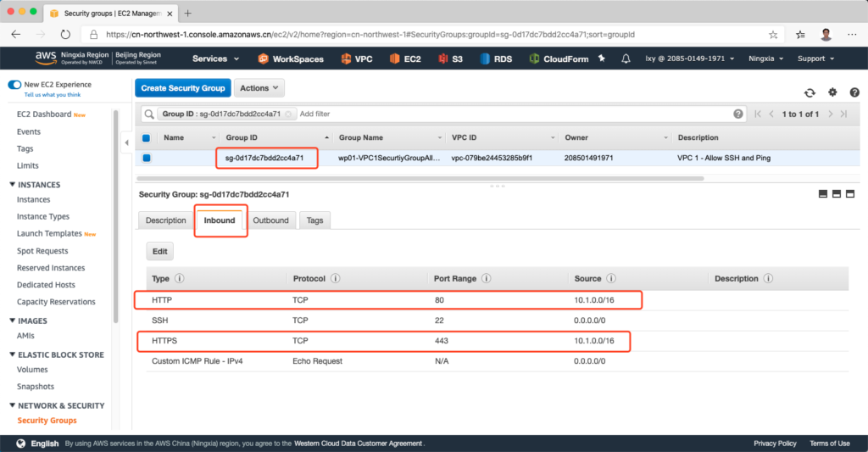868x452 pixels.
Task: Switch to the Tags tab
Action: pos(314,220)
